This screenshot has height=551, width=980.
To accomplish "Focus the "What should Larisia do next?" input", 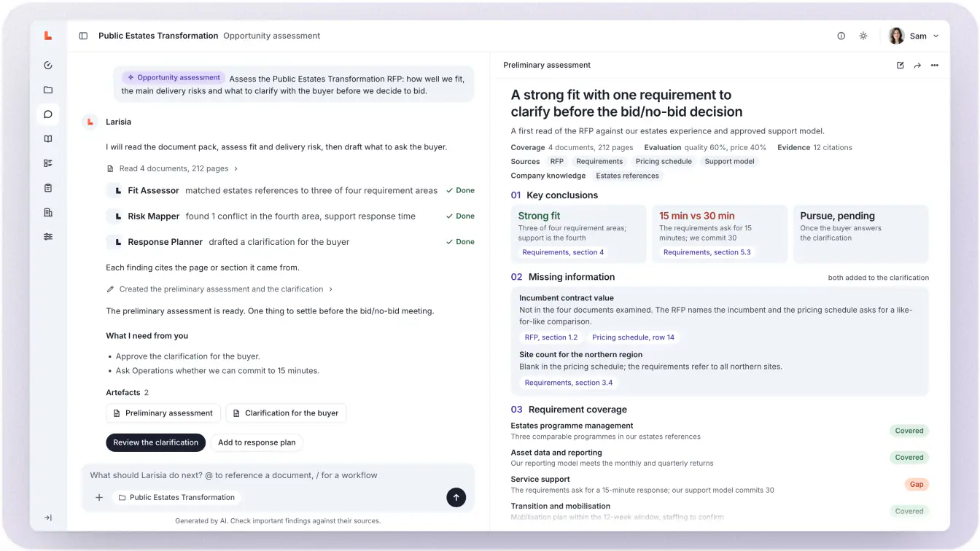I will (277, 475).
